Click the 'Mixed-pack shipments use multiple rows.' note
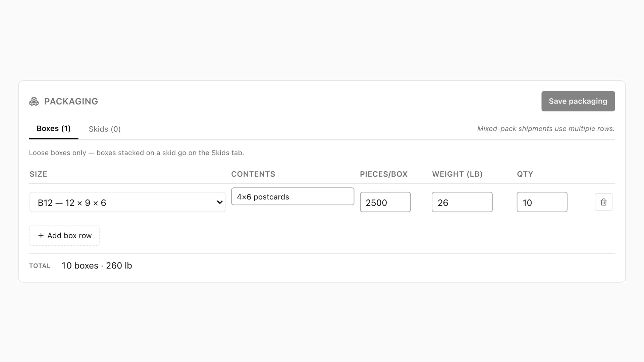The width and height of the screenshot is (644, 362). click(546, 129)
